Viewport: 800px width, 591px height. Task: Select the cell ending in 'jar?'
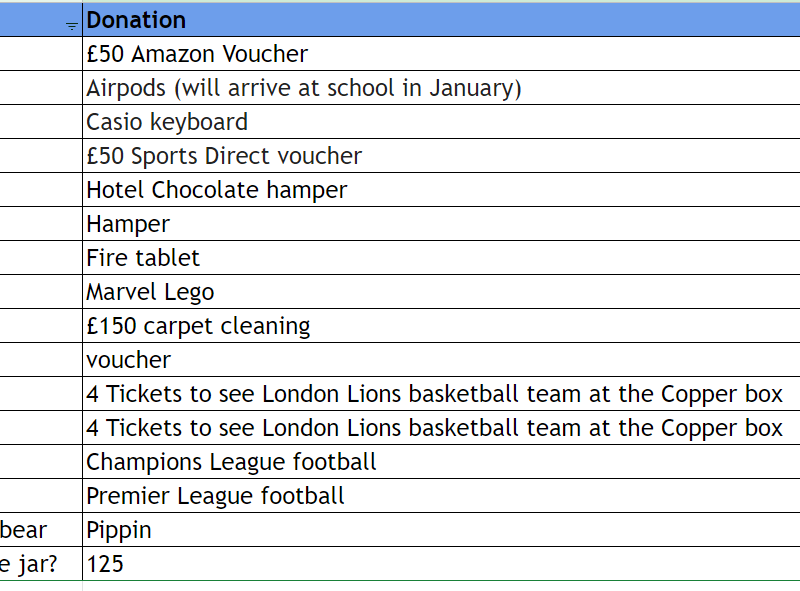(x=40, y=564)
